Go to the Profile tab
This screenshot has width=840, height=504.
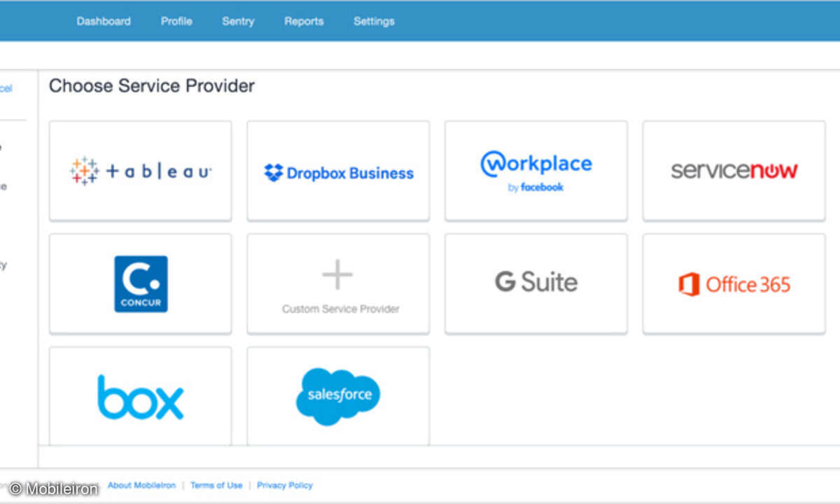[176, 21]
